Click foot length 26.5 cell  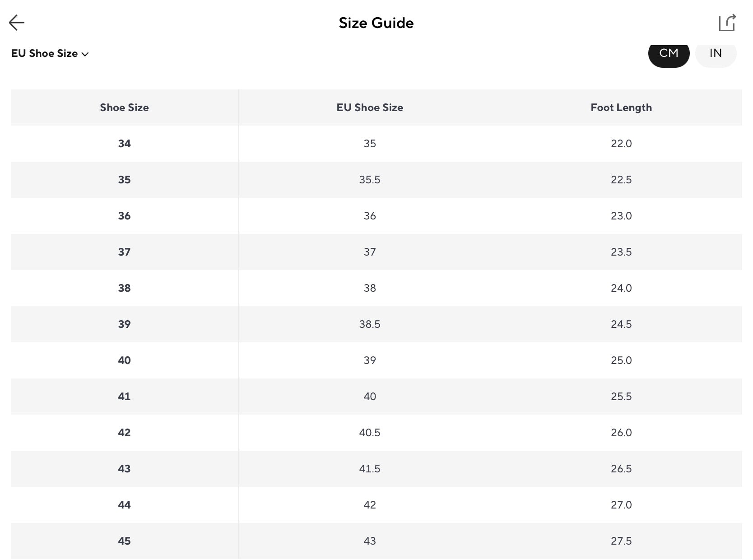point(621,469)
